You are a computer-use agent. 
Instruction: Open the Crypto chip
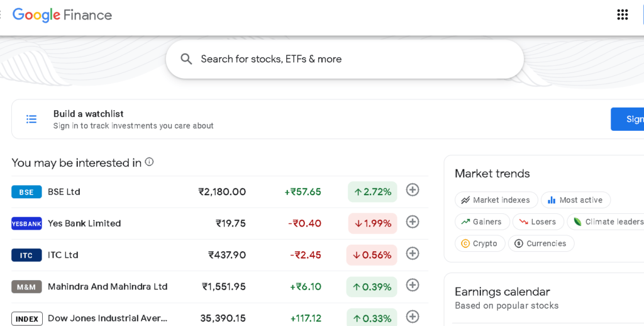pos(480,244)
